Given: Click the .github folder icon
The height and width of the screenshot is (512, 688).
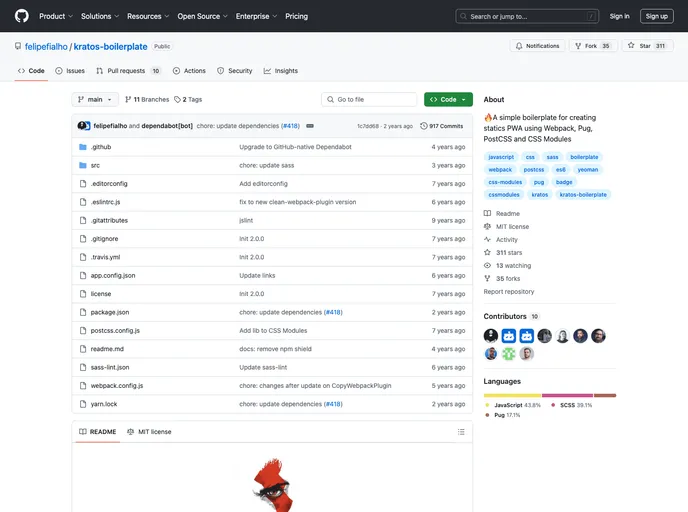Looking at the screenshot, I should [x=82, y=147].
